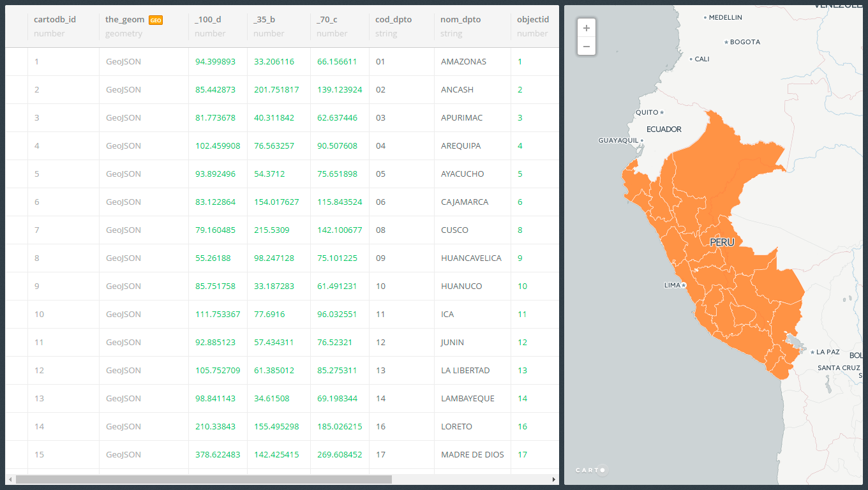Select the nom_dpto column header

point(461,19)
